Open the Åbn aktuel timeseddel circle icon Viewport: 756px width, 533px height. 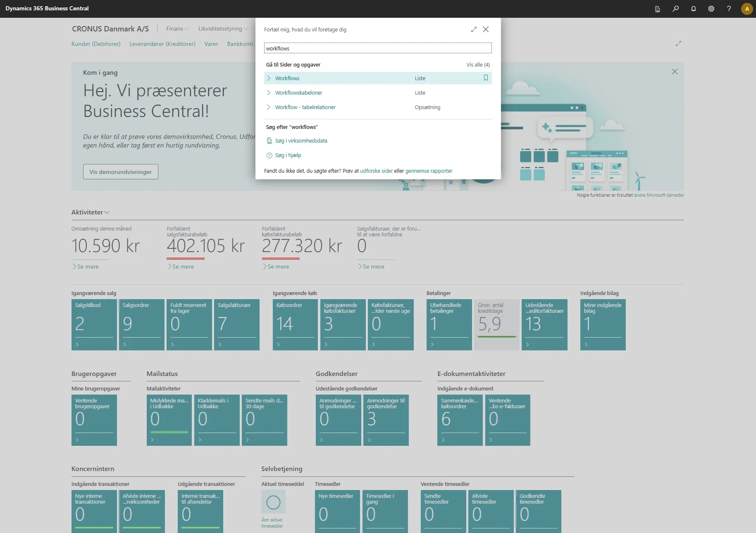273,502
